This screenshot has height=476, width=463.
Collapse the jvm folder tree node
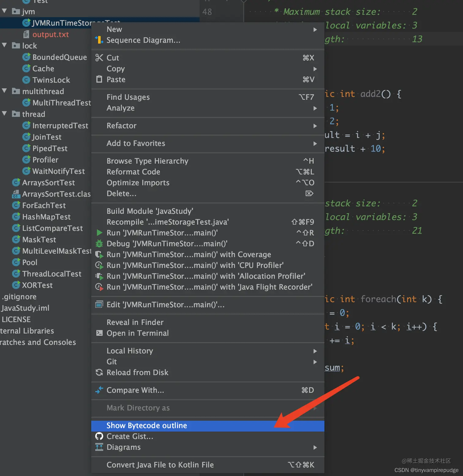[x=5, y=11]
